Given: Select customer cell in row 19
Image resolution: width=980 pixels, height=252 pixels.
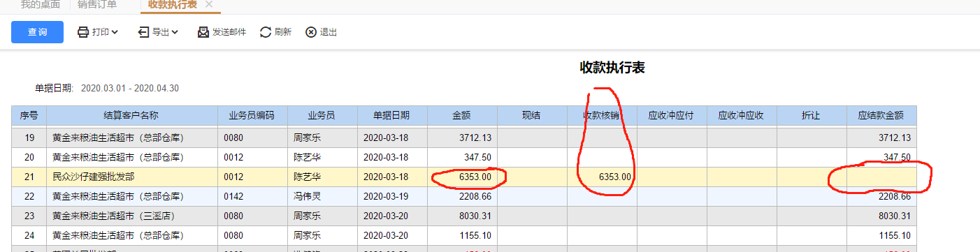Looking at the screenshot, I should [132, 138].
